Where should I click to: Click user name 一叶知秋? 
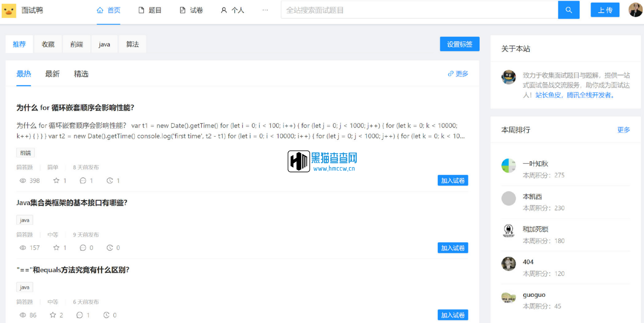(535, 164)
